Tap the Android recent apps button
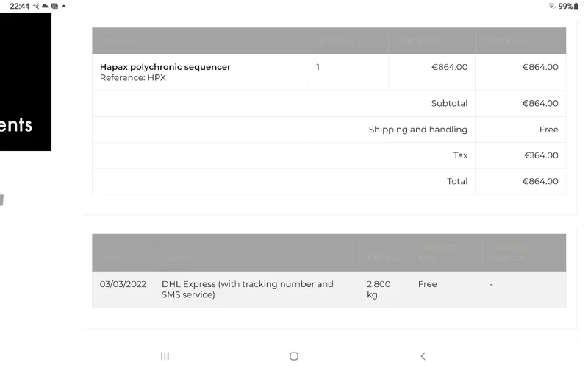 click(x=165, y=356)
